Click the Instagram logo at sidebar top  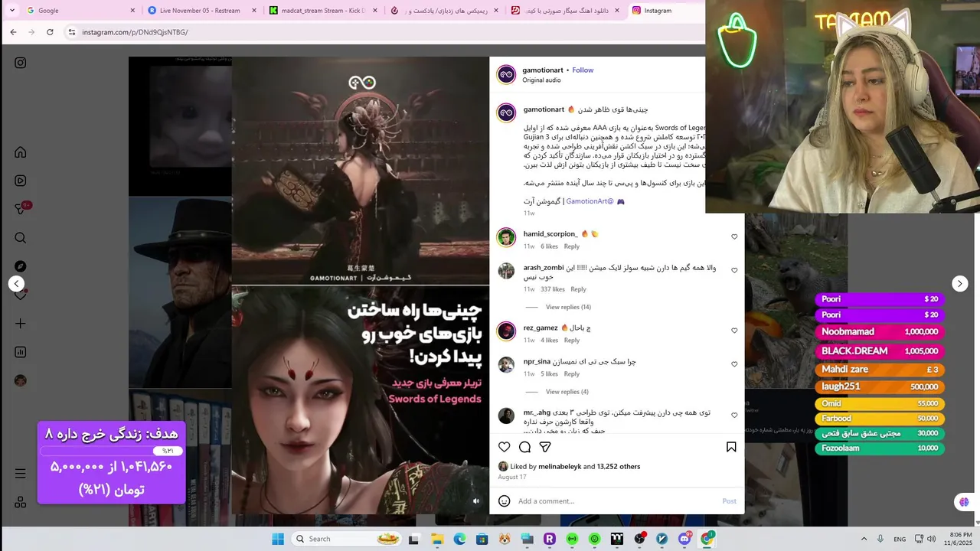(x=21, y=63)
